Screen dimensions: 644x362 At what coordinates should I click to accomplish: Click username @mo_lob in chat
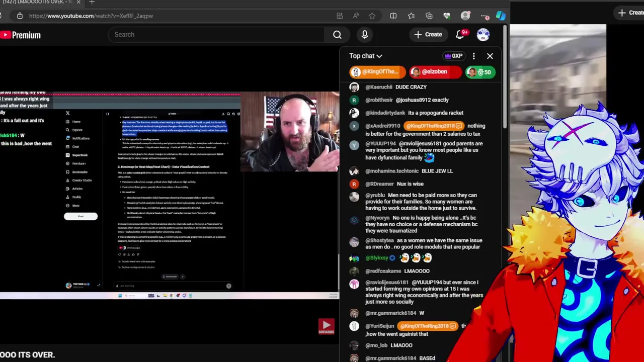pos(376,345)
